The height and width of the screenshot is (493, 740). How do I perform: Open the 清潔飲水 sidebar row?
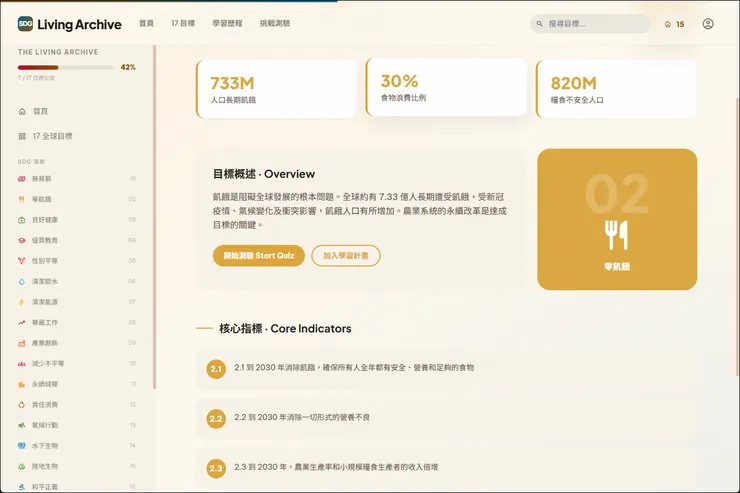click(x=76, y=281)
